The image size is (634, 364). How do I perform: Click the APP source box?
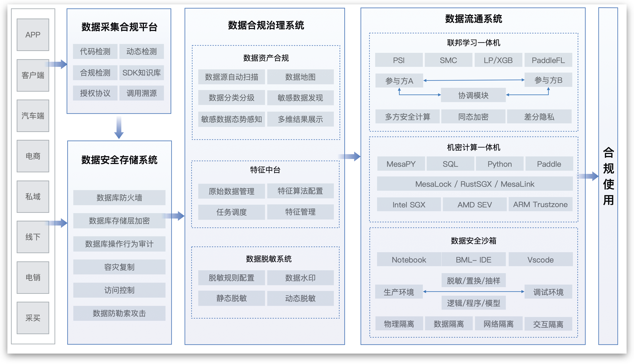click(33, 35)
